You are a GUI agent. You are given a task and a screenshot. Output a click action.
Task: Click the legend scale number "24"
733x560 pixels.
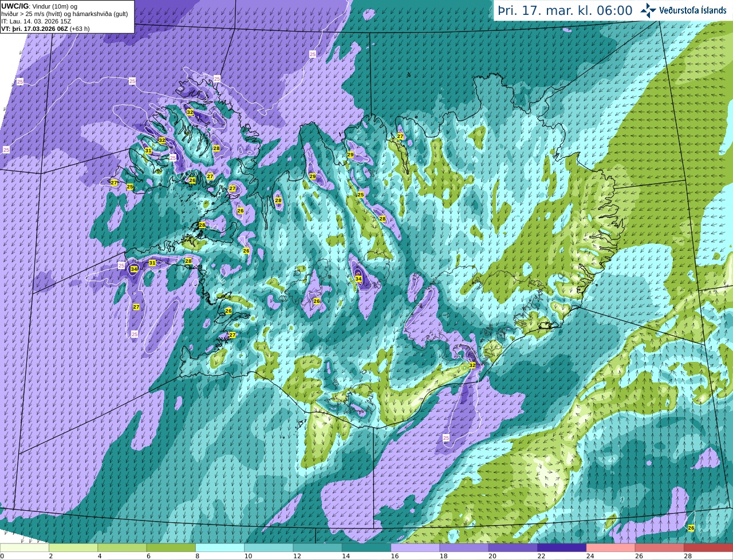click(x=590, y=556)
